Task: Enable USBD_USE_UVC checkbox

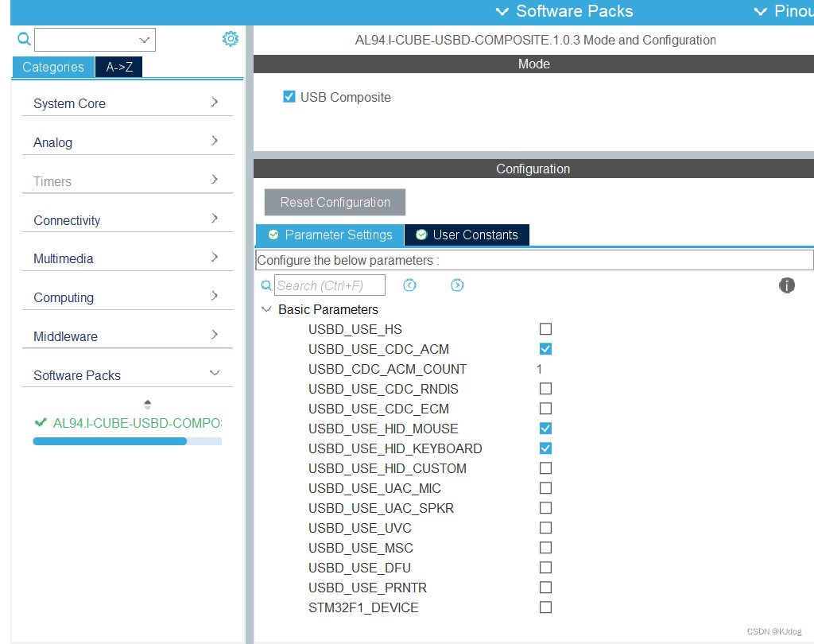Action: click(x=545, y=528)
